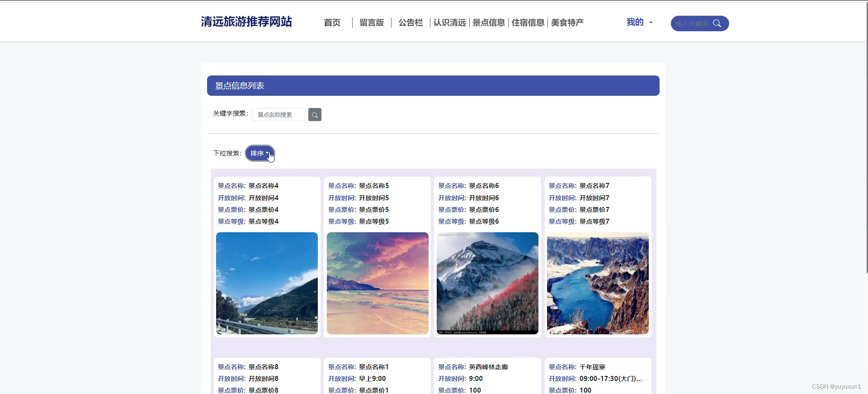The height and width of the screenshot is (394, 868).
Task: Click the 景点名称1 card title
Action: tap(374, 367)
